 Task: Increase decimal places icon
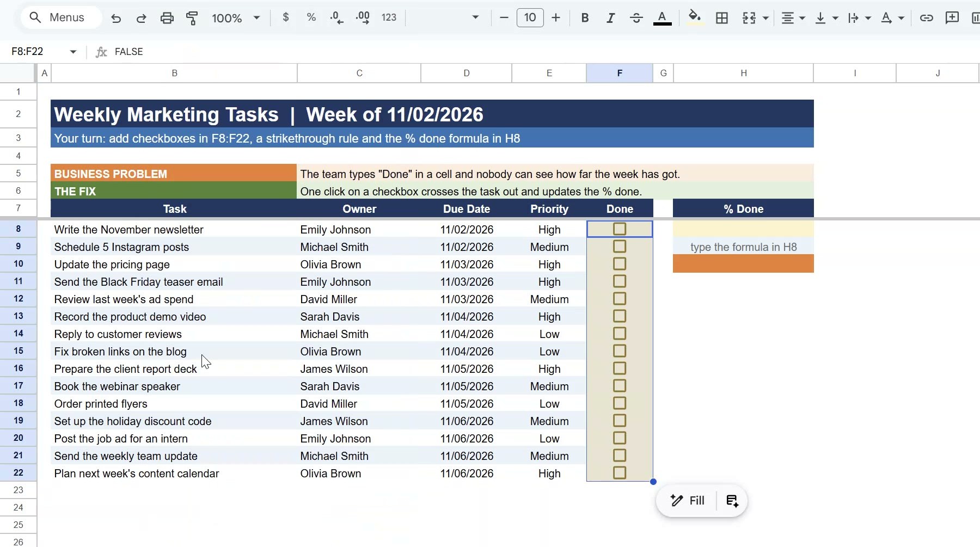point(363,18)
